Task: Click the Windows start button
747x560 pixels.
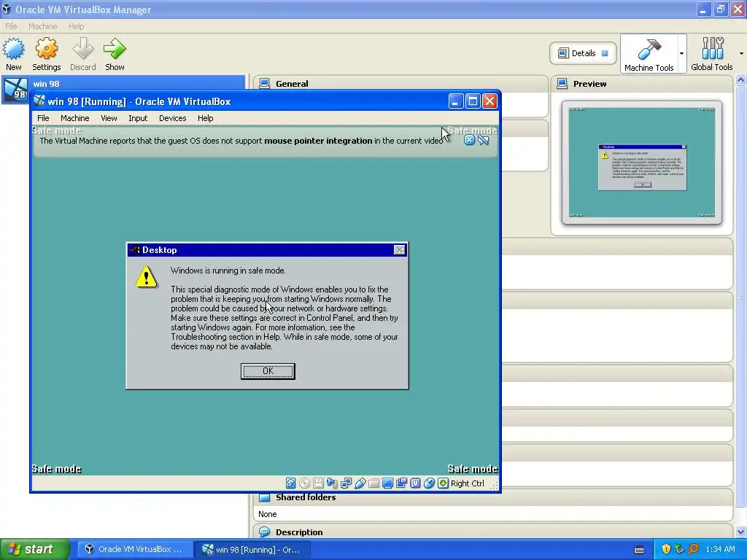Action: point(34,549)
